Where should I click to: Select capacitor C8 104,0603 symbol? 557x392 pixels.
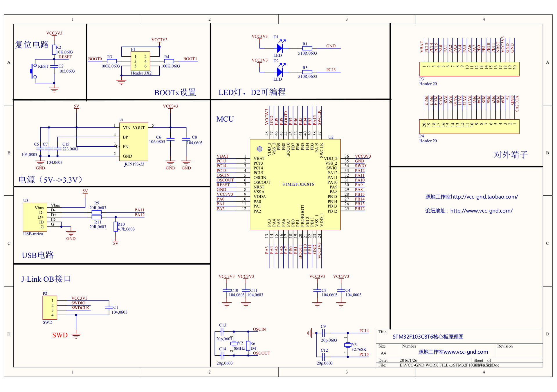(186, 139)
